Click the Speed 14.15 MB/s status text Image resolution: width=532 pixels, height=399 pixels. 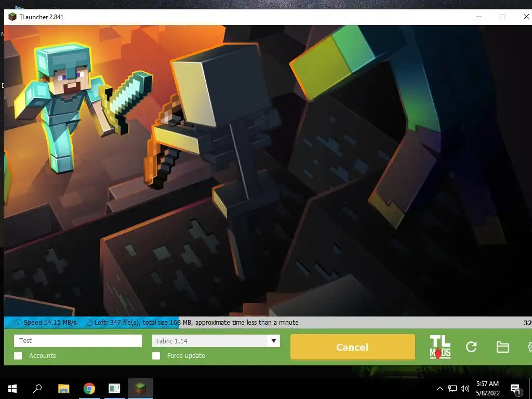pyautogui.click(x=50, y=323)
